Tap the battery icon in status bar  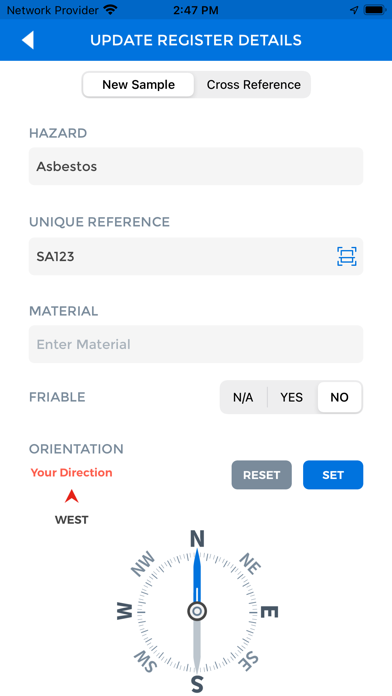click(375, 10)
